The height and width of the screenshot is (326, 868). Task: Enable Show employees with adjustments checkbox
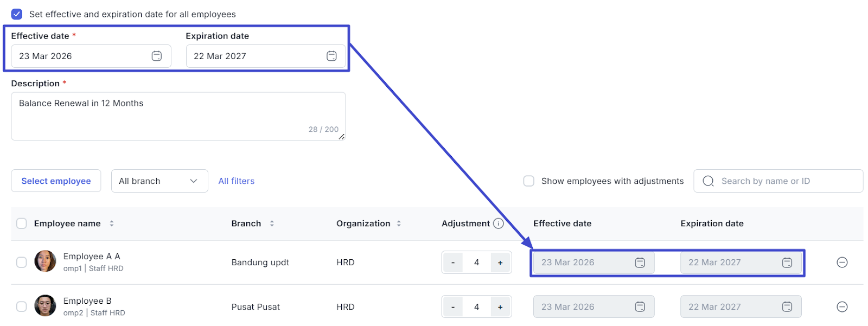coord(528,181)
